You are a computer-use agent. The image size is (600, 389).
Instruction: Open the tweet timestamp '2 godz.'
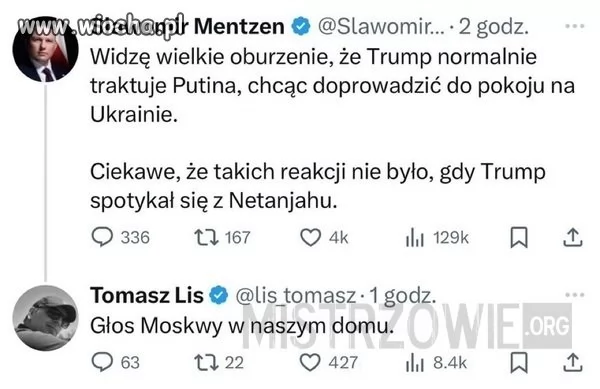(x=494, y=27)
